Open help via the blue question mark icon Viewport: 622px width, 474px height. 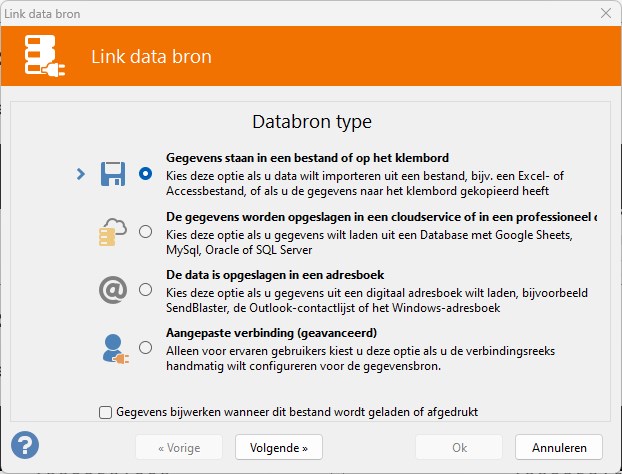click(x=25, y=445)
